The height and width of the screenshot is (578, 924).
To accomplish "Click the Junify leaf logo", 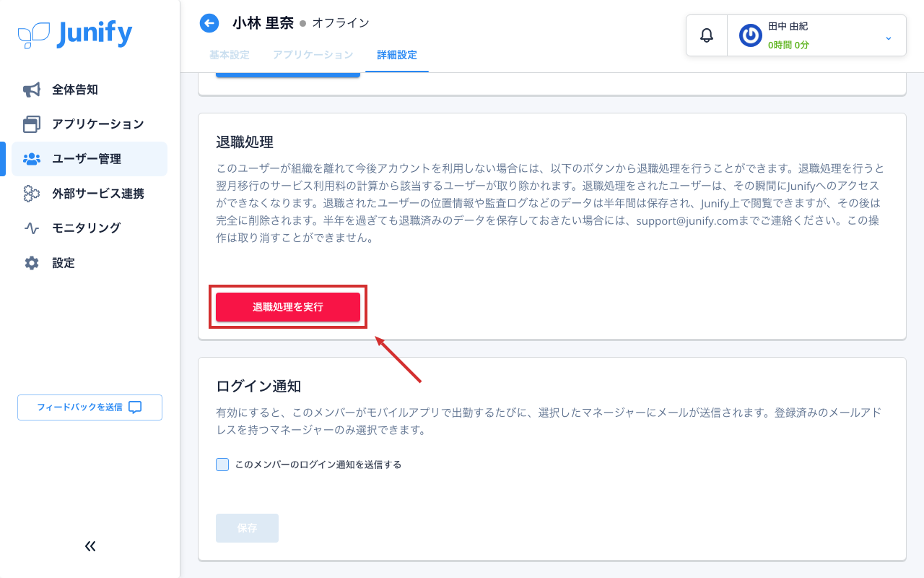I will point(34,35).
